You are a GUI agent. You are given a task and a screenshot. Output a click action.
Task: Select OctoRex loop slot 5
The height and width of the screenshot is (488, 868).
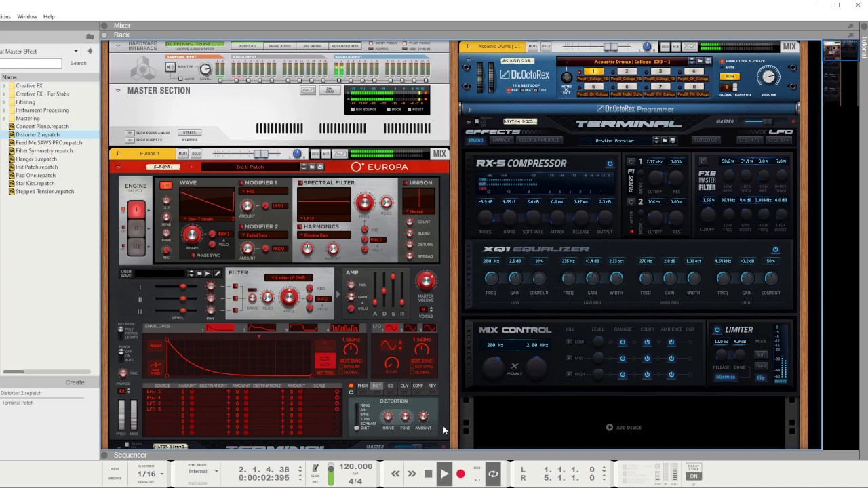[x=593, y=87]
